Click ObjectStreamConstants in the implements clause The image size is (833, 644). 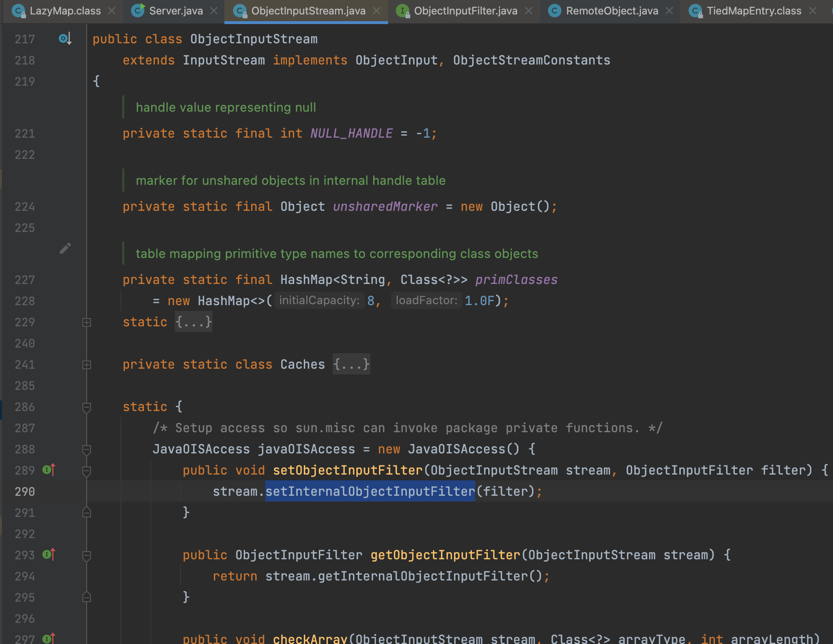click(x=532, y=60)
